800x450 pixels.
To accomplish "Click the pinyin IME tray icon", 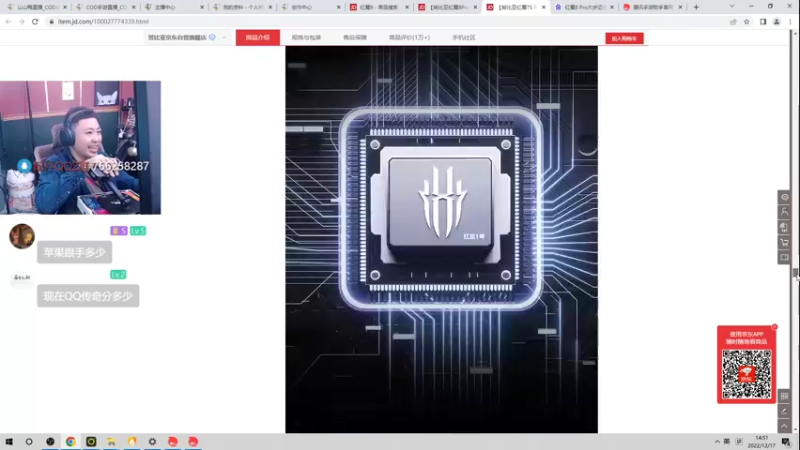I will pos(739,442).
